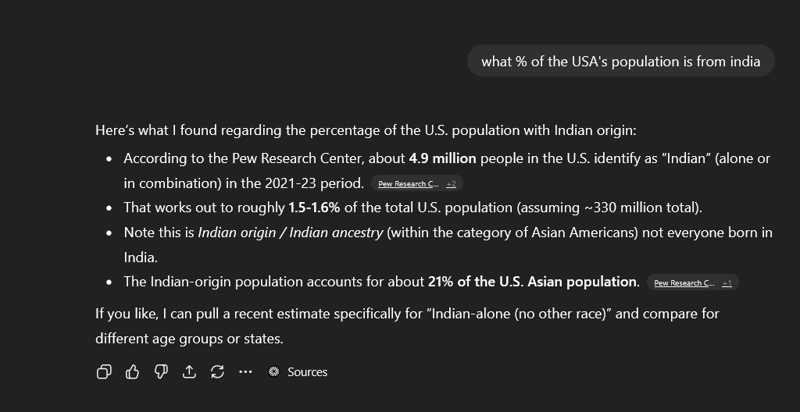Viewport: 800px width, 412px height.
Task: Expand the +1 additional sources indicator
Action: 727,283
